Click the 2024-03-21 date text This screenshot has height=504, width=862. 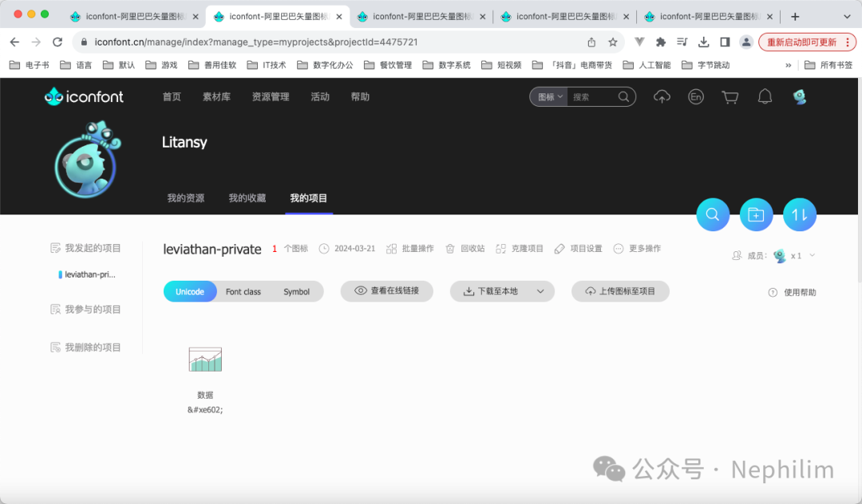pos(354,249)
